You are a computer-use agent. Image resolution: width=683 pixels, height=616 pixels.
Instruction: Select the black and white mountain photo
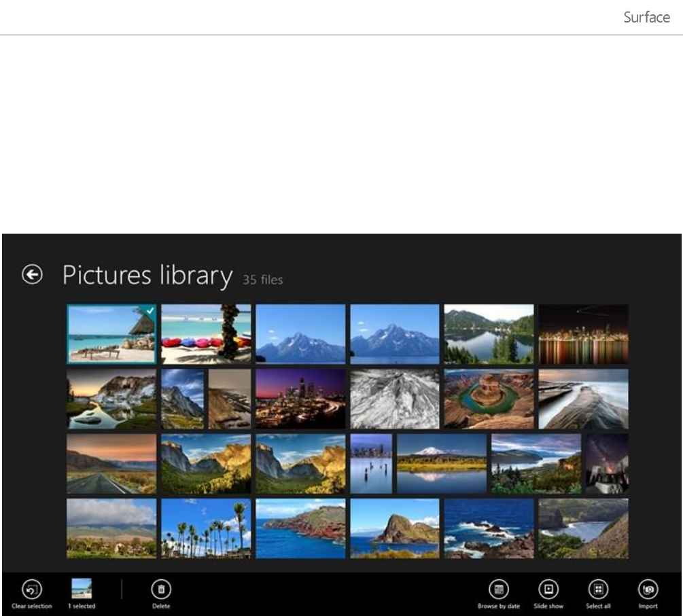tap(394, 399)
